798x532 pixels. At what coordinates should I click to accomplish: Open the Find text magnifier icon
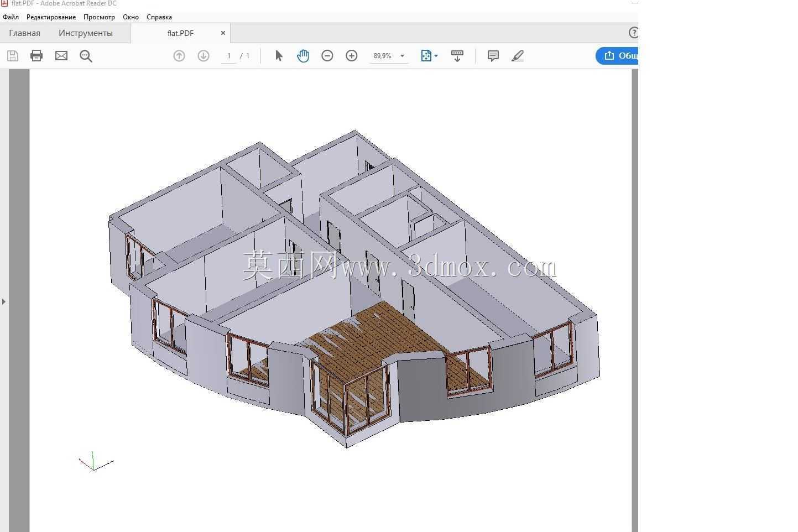coord(86,56)
